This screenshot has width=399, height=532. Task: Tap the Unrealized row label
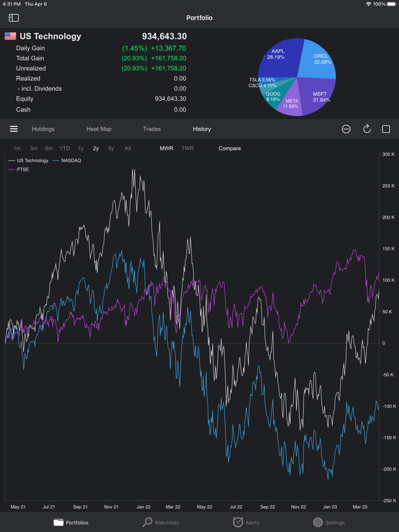pos(31,68)
